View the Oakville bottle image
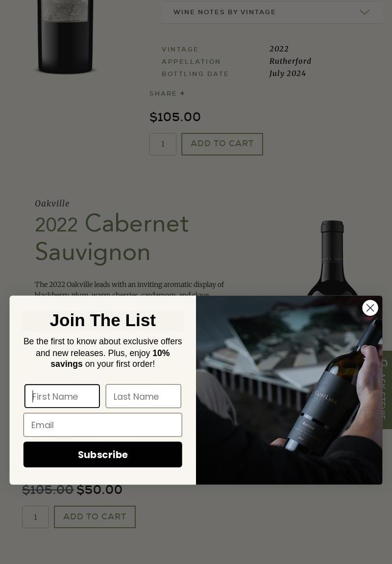Screen dimensions: 392x564 [x=332, y=258]
